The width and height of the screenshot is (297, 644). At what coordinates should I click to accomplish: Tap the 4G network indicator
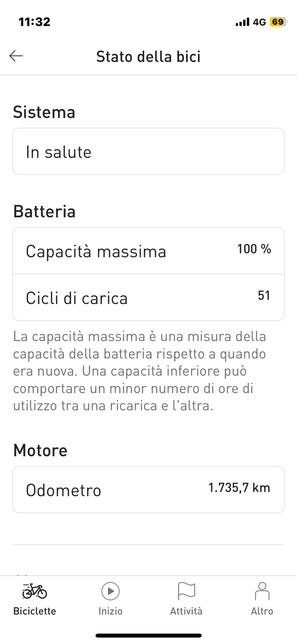tap(260, 22)
